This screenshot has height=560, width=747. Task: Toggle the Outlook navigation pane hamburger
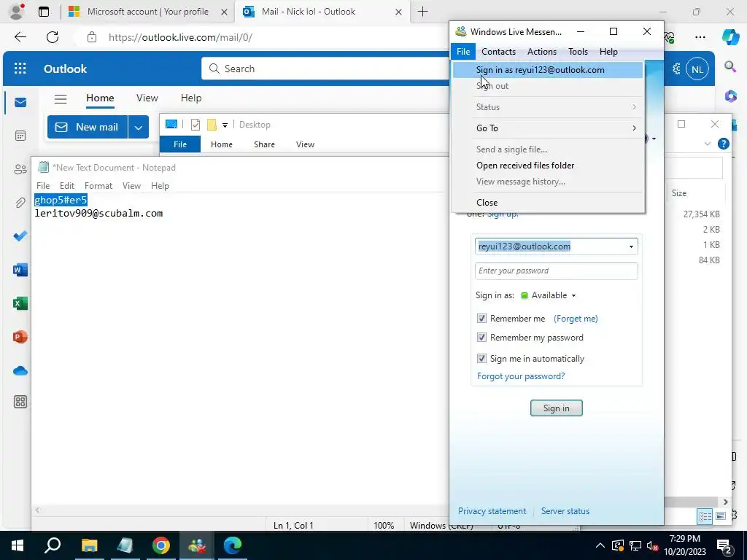click(61, 98)
